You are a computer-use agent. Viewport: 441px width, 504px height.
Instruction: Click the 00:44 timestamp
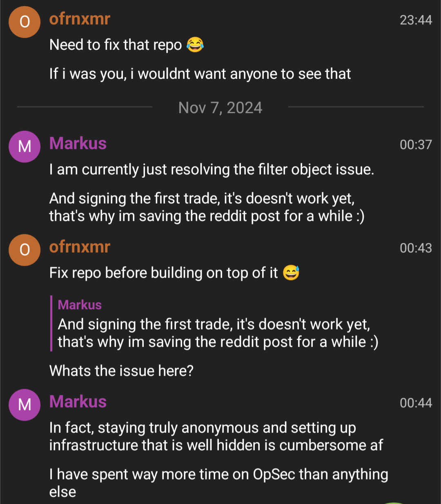click(416, 403)
